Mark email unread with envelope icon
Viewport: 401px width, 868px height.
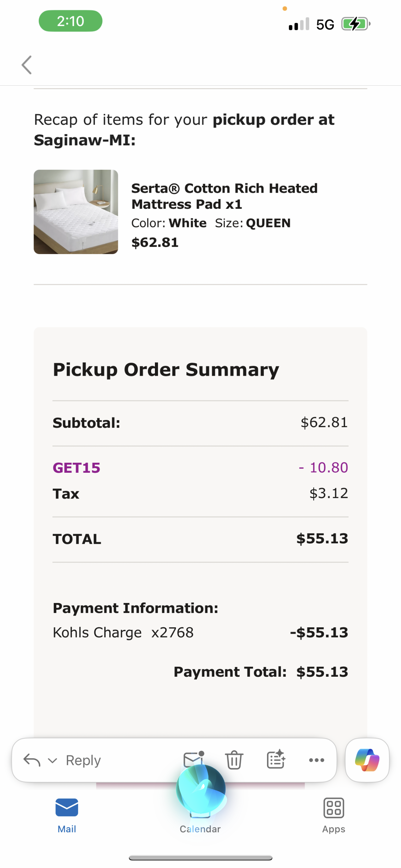tap(194, 759)
